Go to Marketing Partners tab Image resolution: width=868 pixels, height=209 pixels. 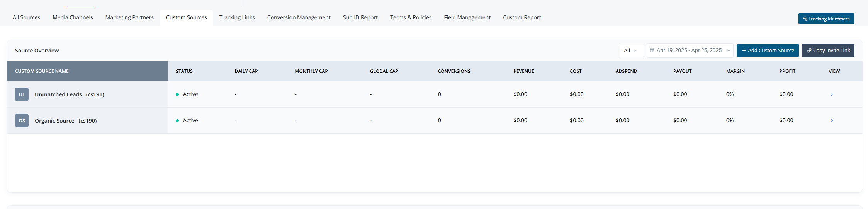pos(129,17)
